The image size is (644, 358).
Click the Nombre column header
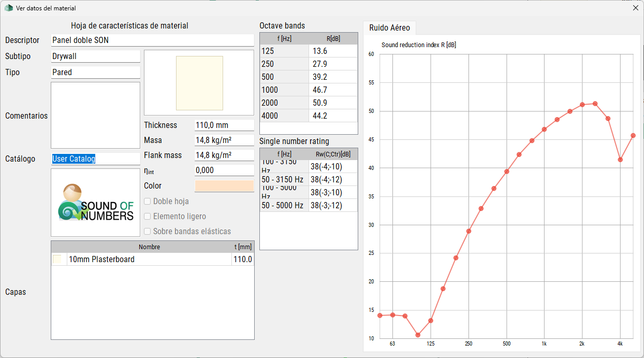point(149,247)
